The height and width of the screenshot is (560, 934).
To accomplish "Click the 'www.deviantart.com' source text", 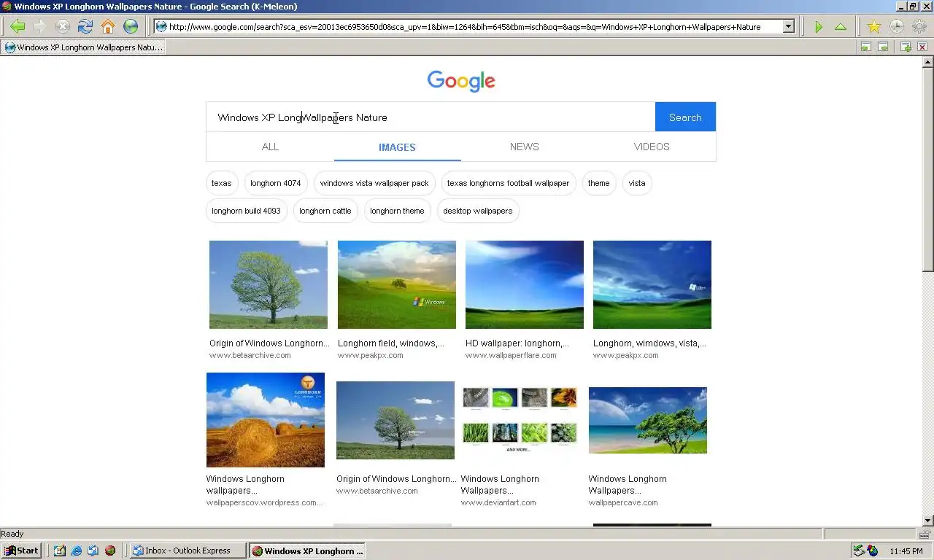I will click(498, 503).
